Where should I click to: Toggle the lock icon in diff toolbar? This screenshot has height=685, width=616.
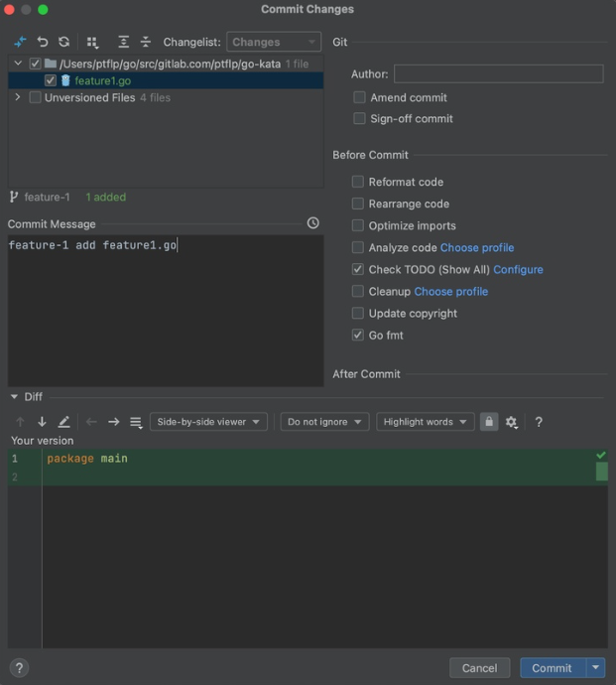(x=488, y=422)
